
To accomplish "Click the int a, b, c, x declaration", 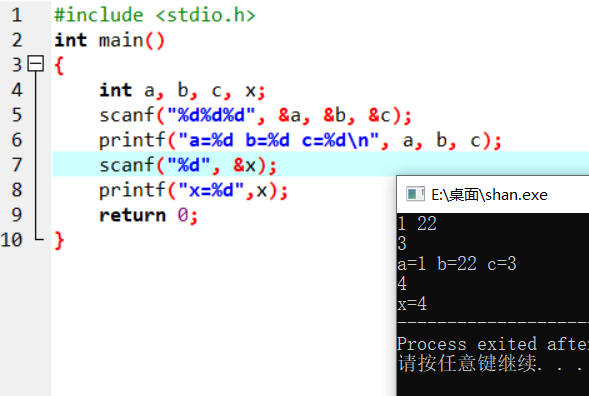I will coord(182,91).
